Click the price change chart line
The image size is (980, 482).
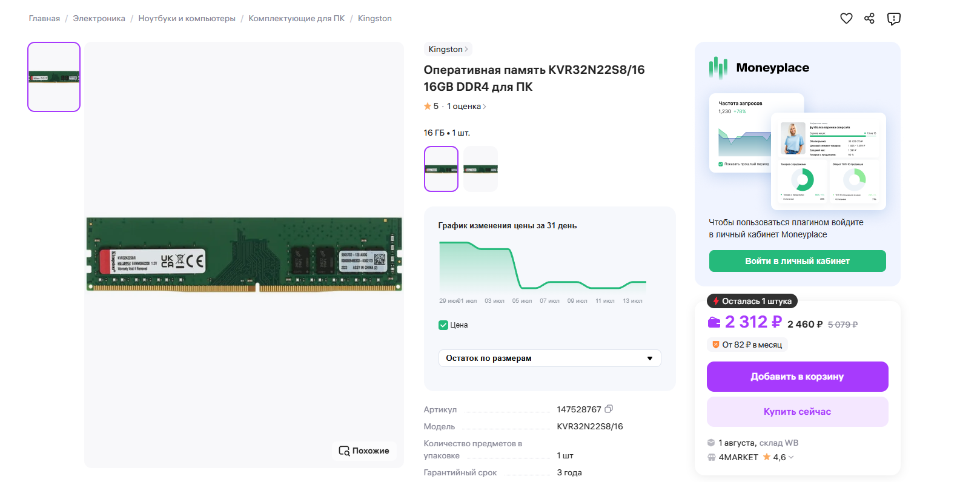coord(543,266)
